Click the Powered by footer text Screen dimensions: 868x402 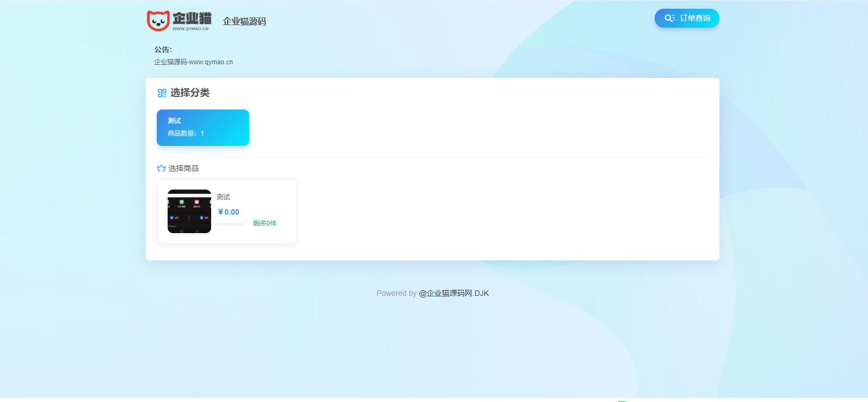(x=396, y=293)
